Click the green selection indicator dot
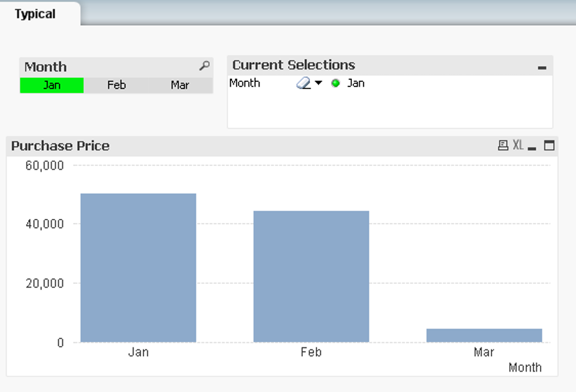Screen dimensions: 576x392 click(336, 83)
